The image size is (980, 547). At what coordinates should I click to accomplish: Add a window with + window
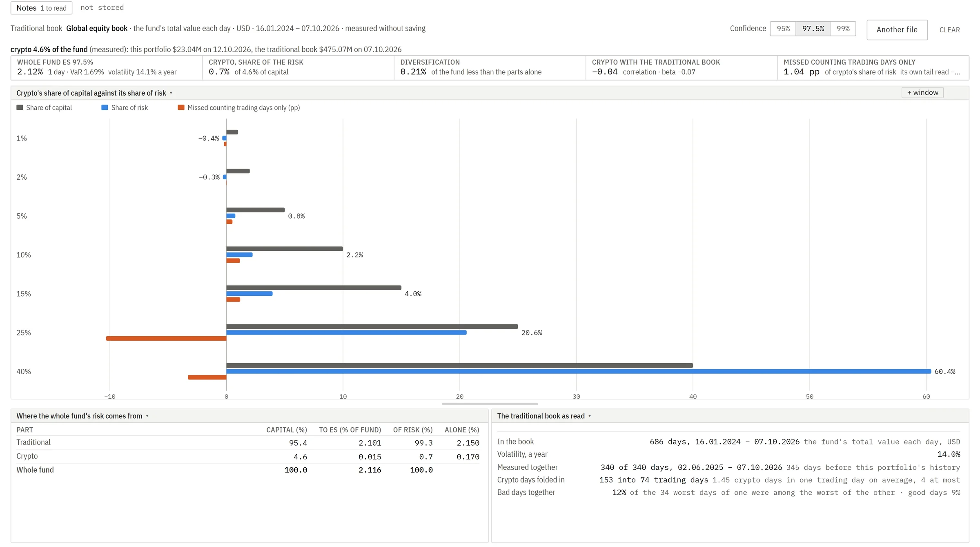pyautogui.click(x=922, y=93)
